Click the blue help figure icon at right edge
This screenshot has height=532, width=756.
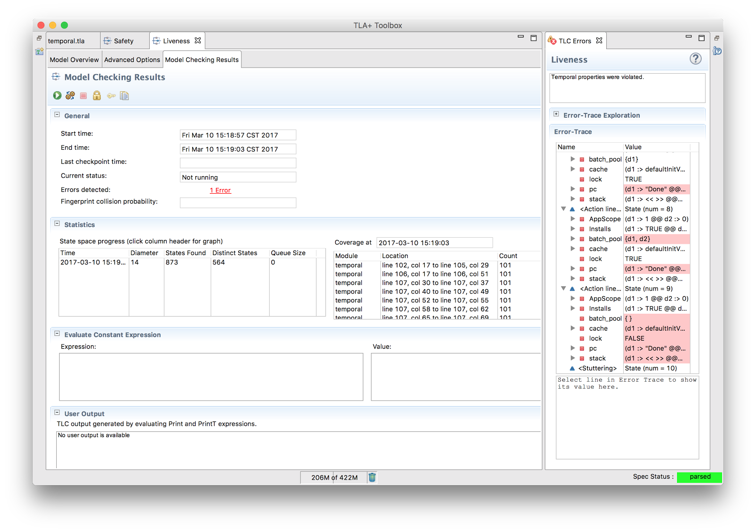717,51
